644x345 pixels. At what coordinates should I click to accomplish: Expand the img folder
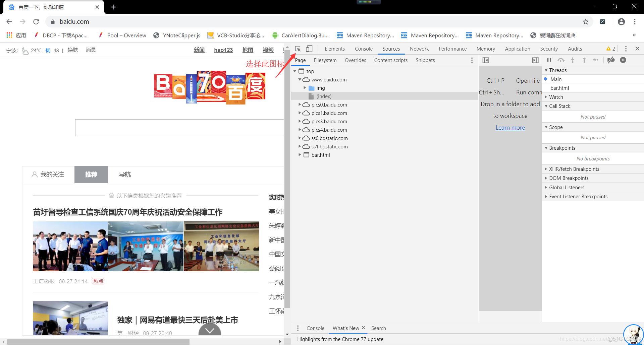pos(305,88)
